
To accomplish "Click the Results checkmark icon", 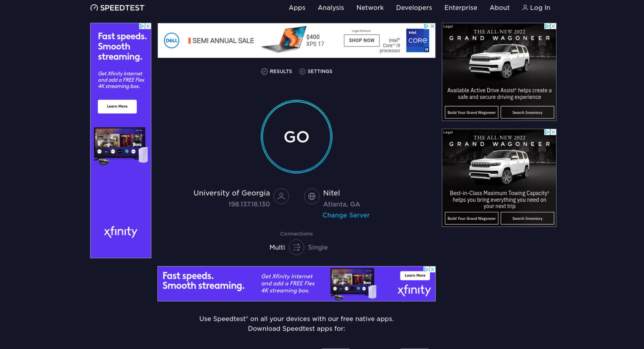I will (264, 71).
